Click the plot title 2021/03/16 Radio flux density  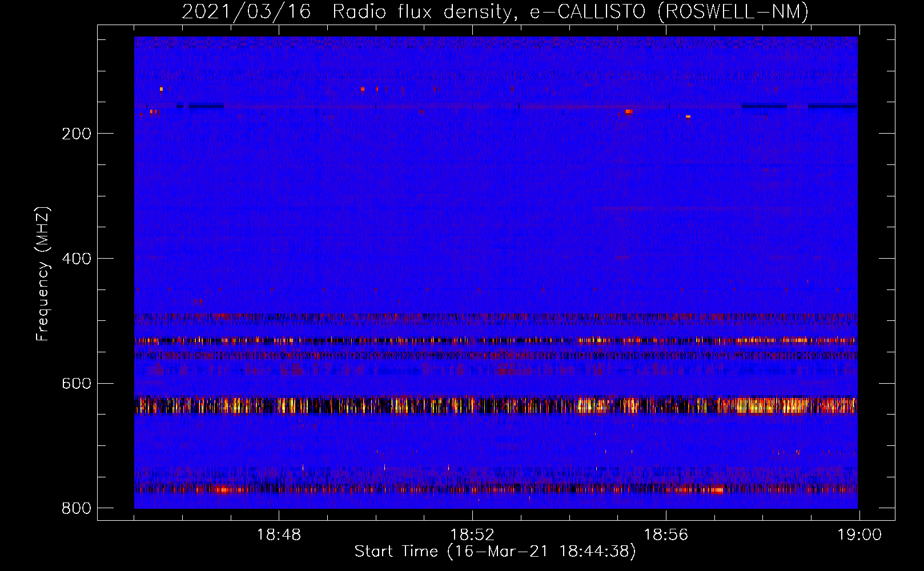495,11
